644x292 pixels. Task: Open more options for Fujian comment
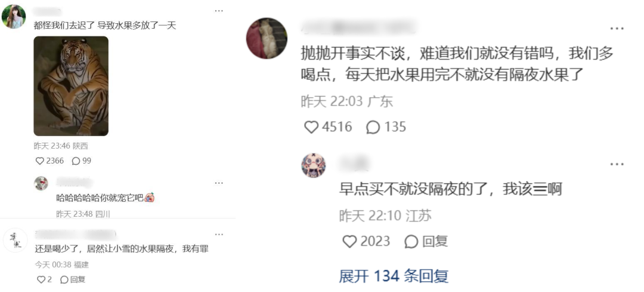tap(219, 234)
